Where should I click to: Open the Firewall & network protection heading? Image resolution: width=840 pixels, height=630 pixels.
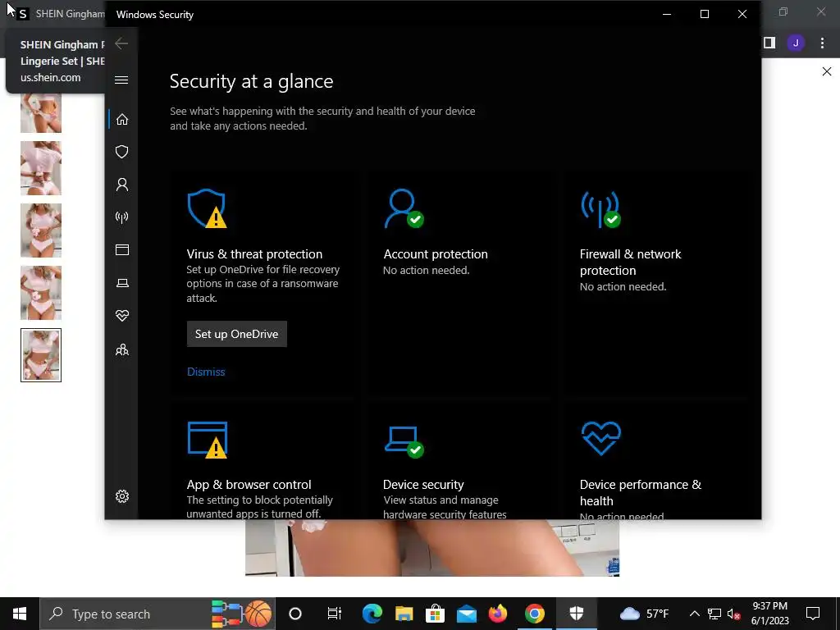point(631,262)
